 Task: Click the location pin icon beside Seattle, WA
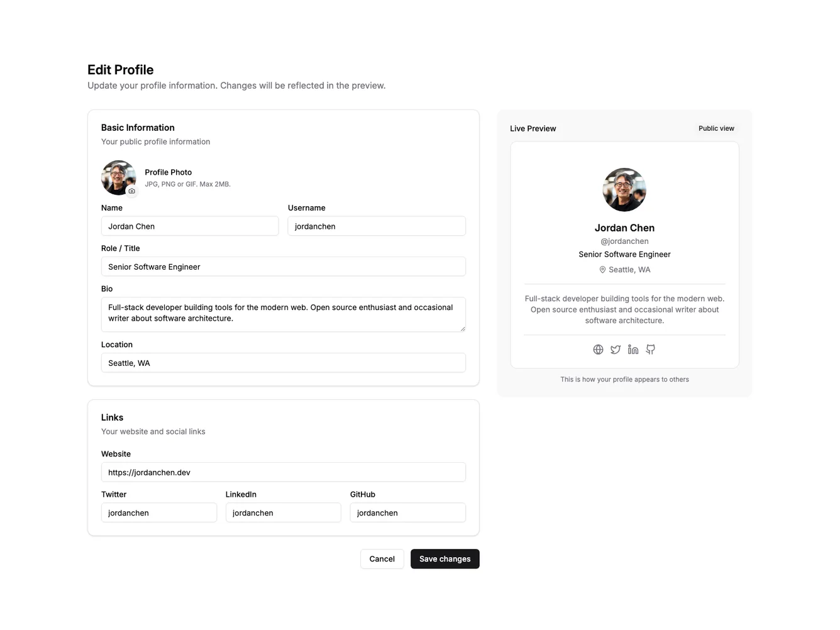point(602,269)
